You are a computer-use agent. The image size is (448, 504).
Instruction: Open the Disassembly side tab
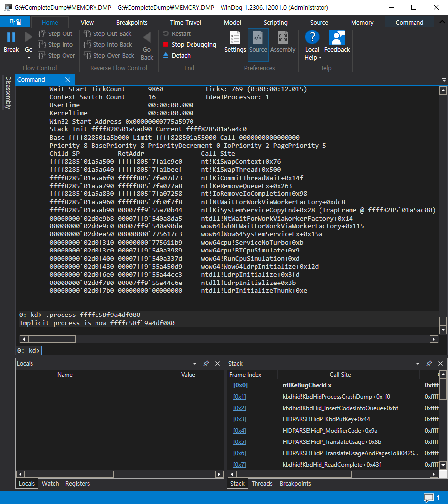[8, 93]
